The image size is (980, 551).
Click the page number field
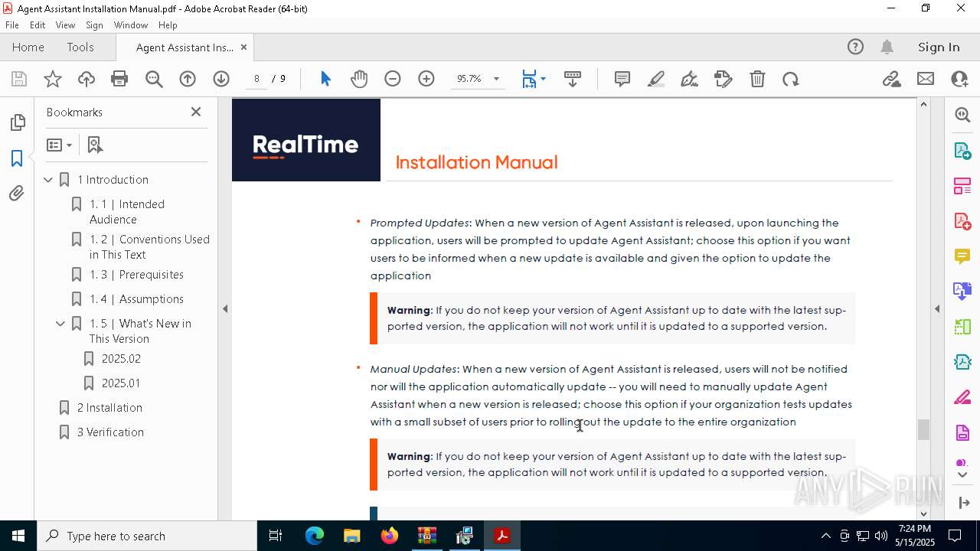click(256, 79)
